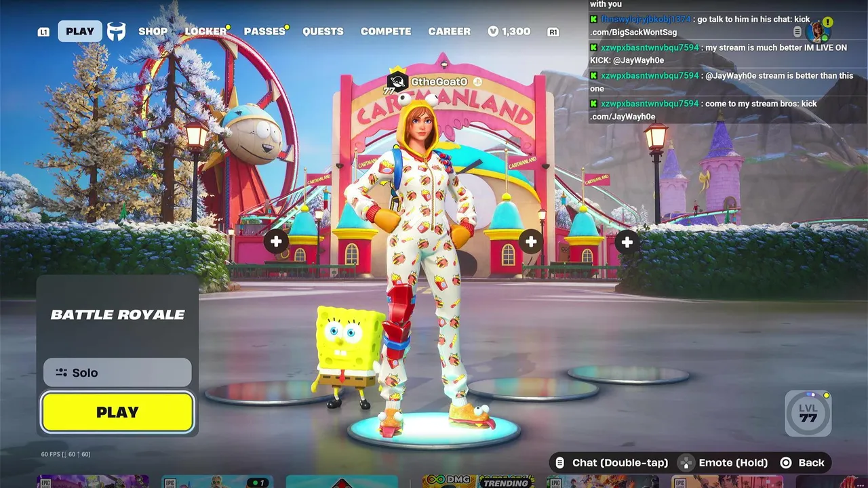Open the Fortnite Crew helmet icon
This screenshot has height=488, width=868.
[116, 31]
